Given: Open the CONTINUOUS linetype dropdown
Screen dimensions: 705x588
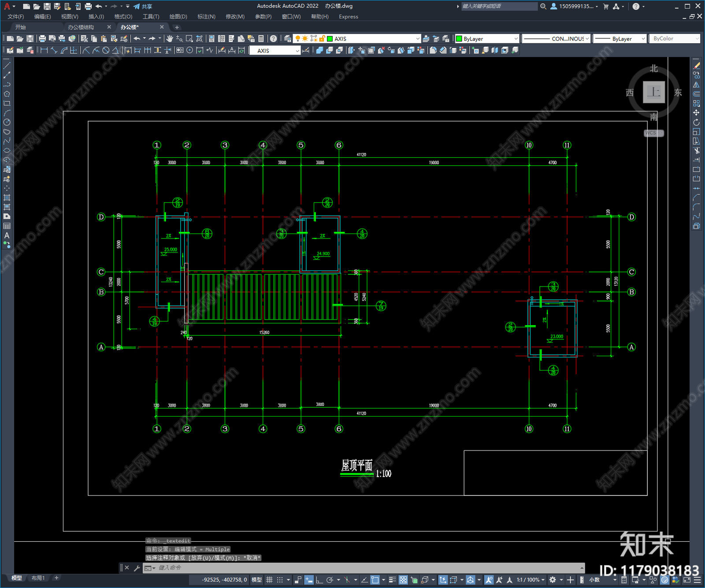Looking at the screenshot, I should pos(556,39).
